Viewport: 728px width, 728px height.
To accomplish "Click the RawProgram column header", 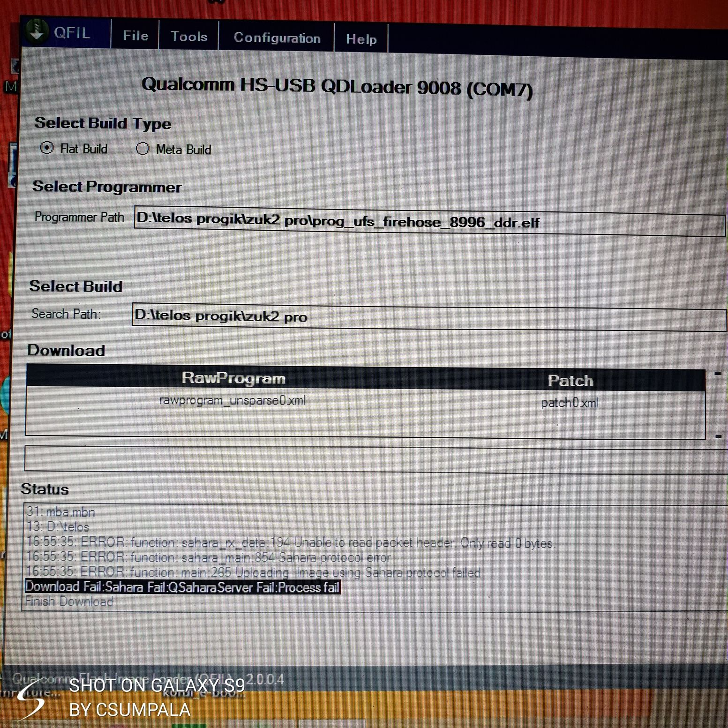I will coord(233,378).
